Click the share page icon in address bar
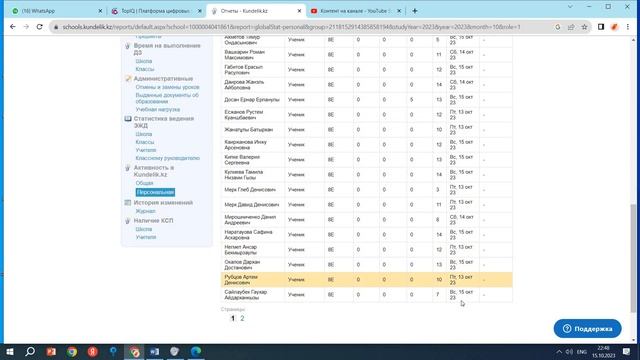This screenshot has width=640, height=360. [571, 27]
